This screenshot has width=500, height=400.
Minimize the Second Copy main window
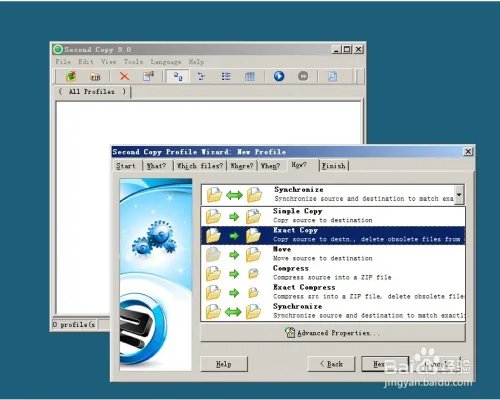point(336,49)
